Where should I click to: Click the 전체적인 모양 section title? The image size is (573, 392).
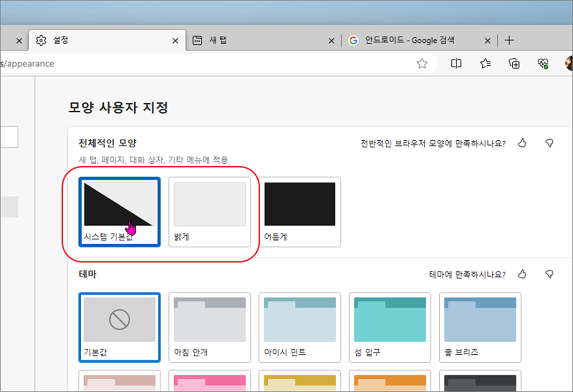tap(108, 143)
